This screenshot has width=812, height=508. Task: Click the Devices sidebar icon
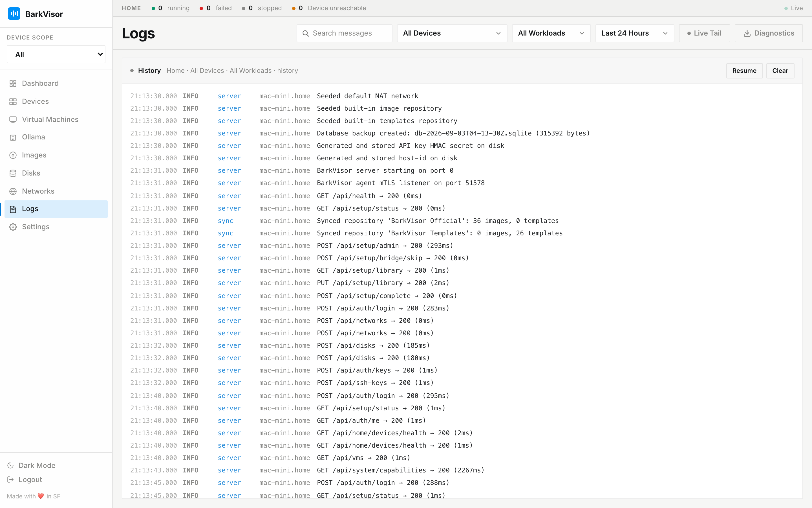click(x=13, y=102)
